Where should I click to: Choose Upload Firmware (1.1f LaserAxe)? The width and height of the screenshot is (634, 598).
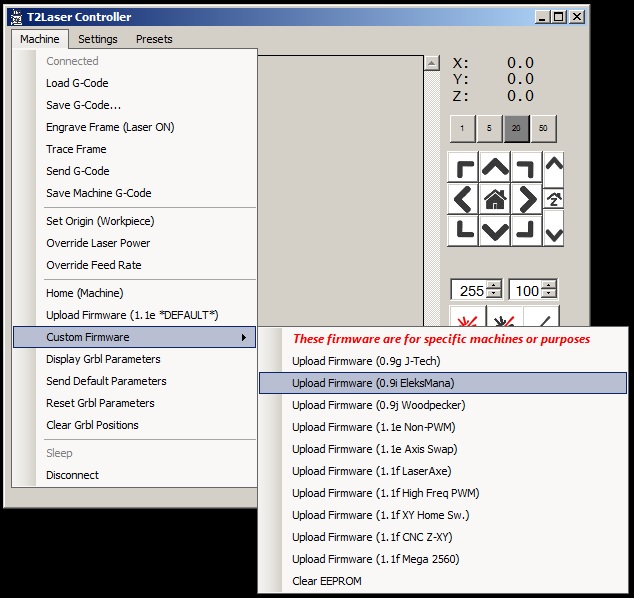coord(443,471)
